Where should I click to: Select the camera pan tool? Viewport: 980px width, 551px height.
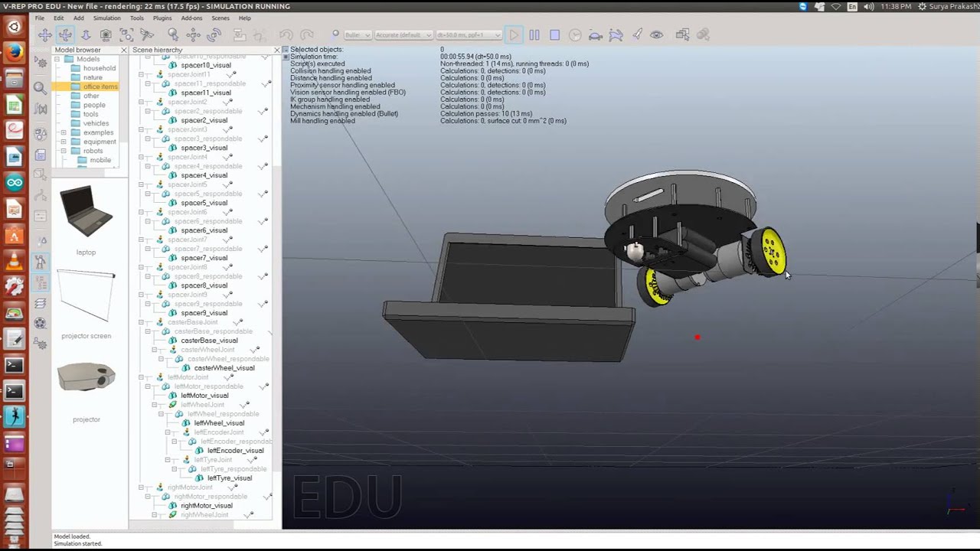coord(45,34)
